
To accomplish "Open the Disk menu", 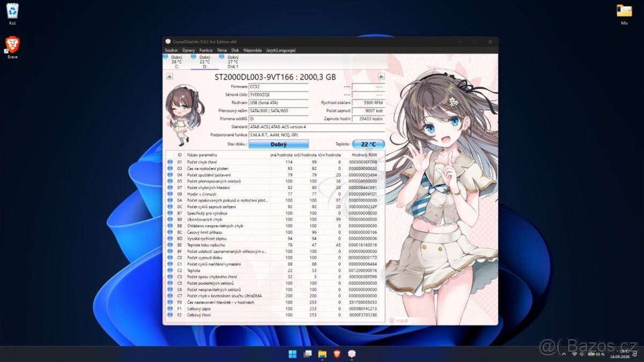I will (x=235, y=50).
